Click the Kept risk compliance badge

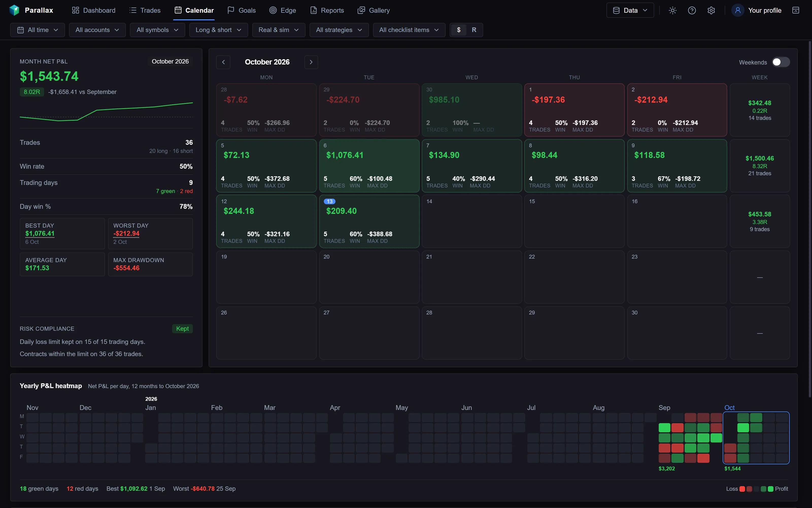click(182, 329)
